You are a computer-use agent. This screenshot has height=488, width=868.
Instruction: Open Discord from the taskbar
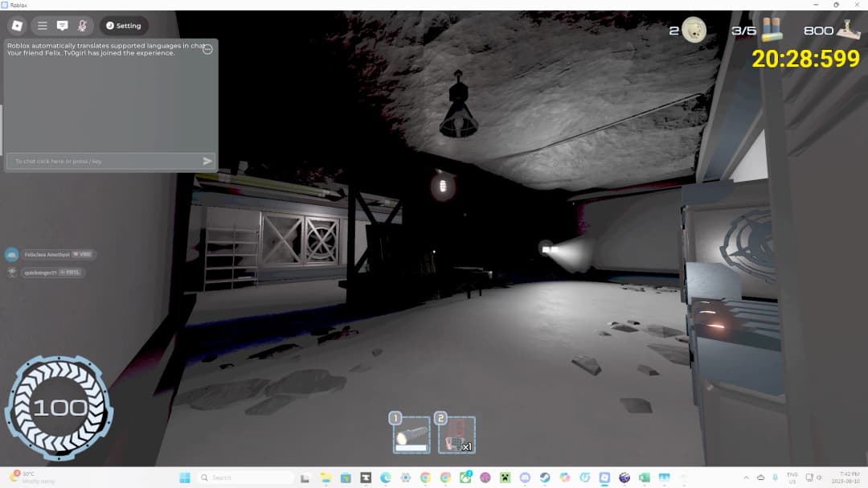point(525,478)
